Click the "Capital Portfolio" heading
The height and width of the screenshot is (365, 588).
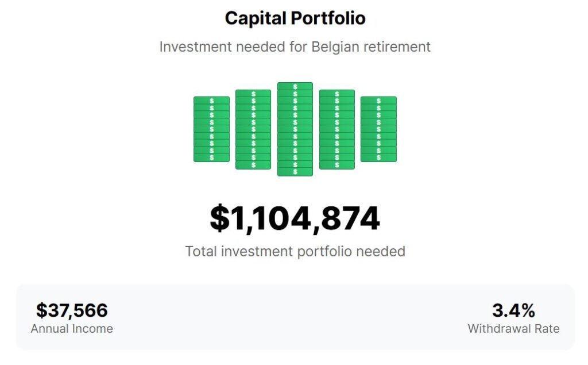295,18
